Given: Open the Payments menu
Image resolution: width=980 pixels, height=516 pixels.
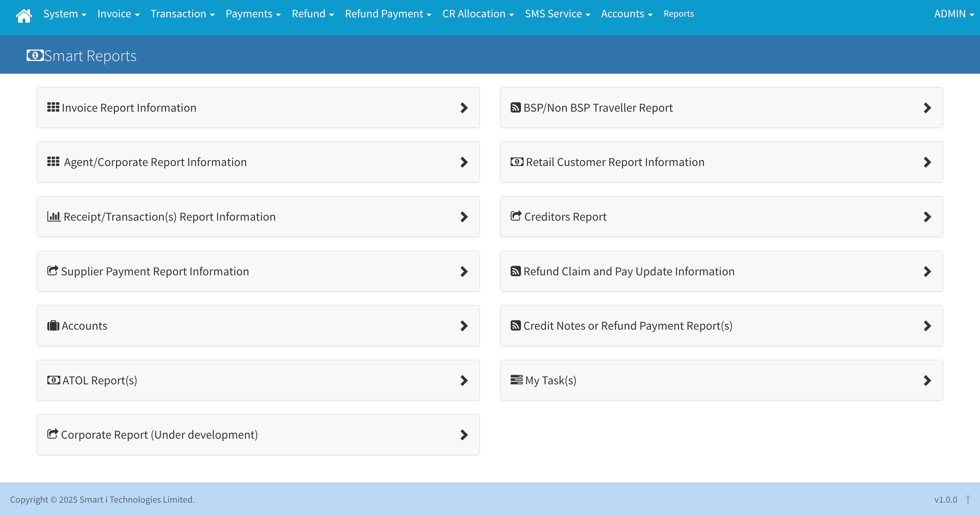Looking at the screenshot, I should click(253, 14).
